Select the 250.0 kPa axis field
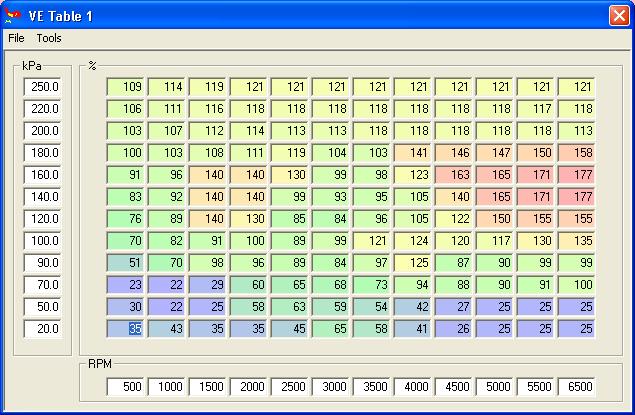 click(43, 87)
